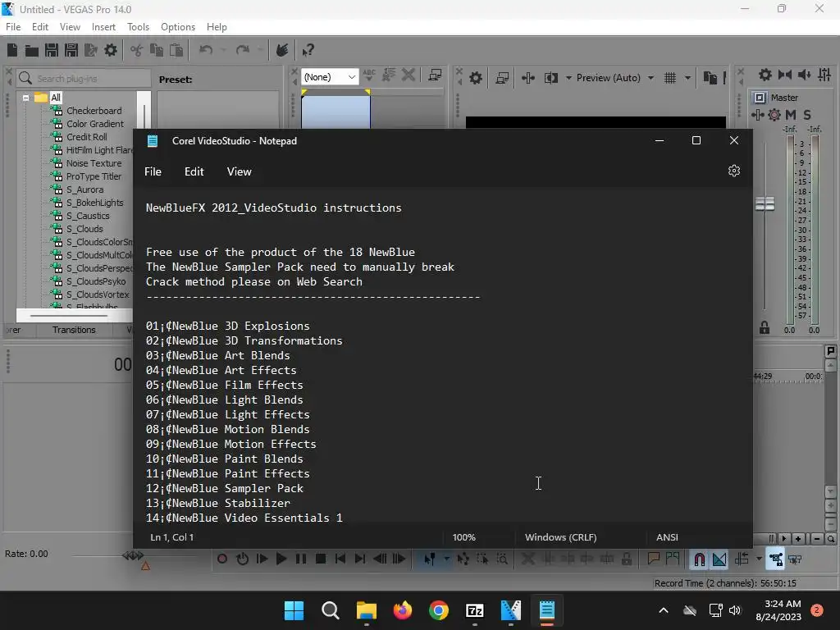The width and height of the screenshot is (840, 630).
Task: Click Preview on External Monitor in preview toolbar
Action: point(502,78)
